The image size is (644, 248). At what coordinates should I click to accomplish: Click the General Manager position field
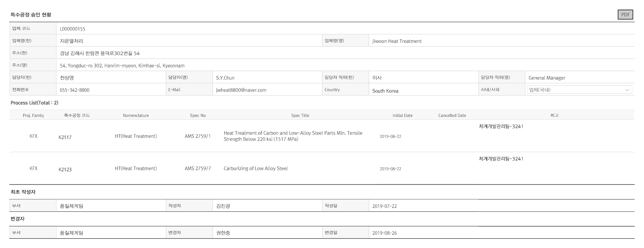point(547,78)
